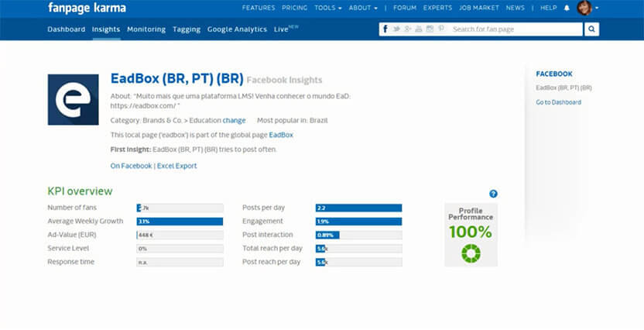Switch to the Google Analytics tab
644x330 pixels.
tap(237, 29)
